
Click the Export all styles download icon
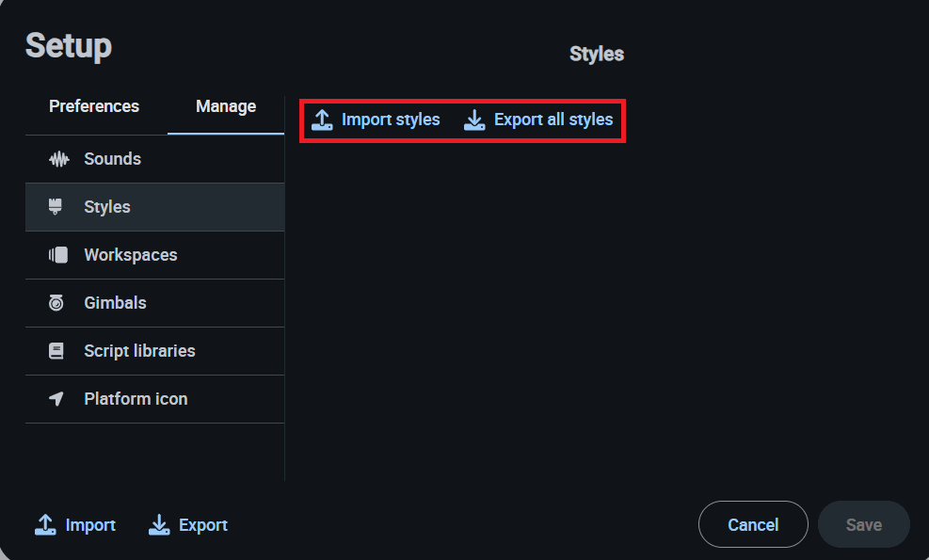[x=474, y=120]
